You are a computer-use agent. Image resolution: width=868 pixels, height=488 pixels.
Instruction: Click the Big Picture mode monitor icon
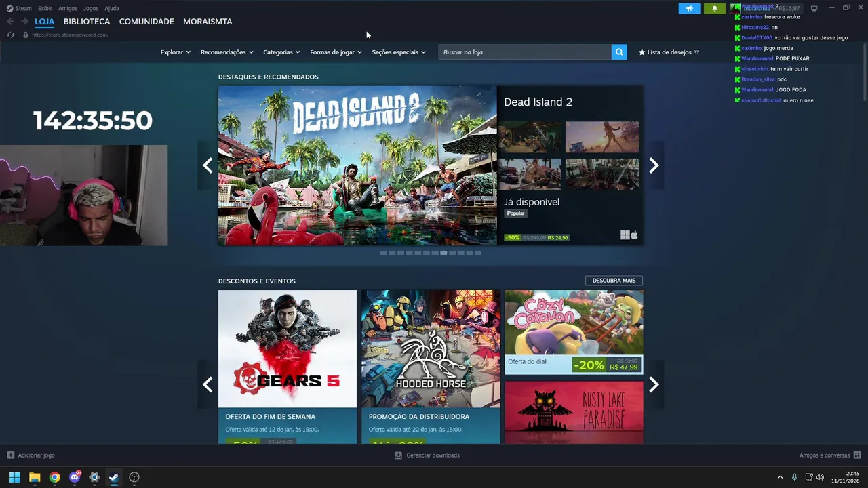click(814, 8)
